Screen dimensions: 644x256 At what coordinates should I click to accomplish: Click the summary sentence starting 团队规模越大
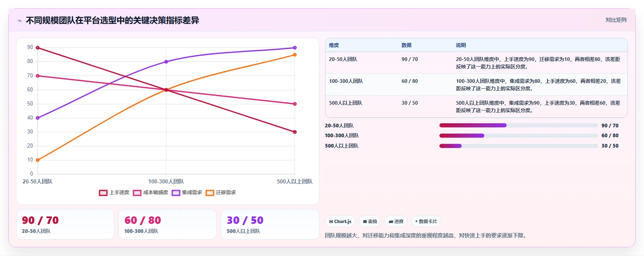[426, 236]
